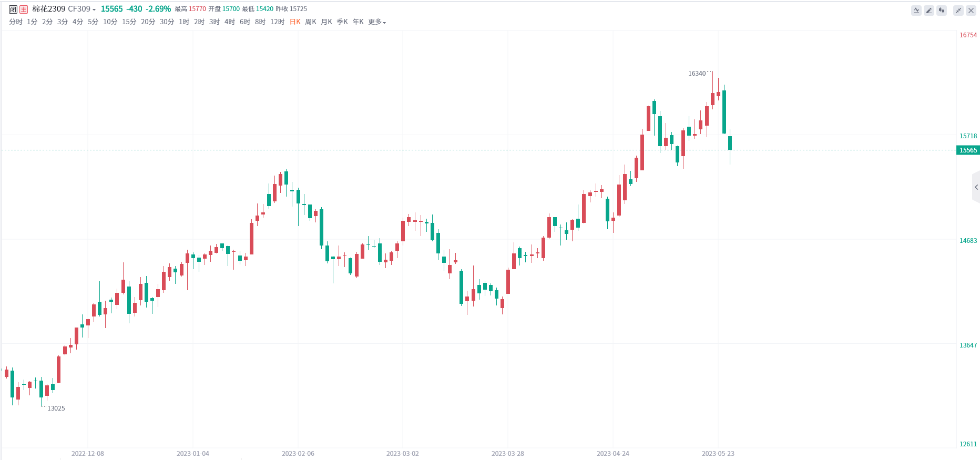Image resolution: width=980 pixels, height=460 pixels.
Task: Click the 闭 market closed status icon
Action: coord(13,9)
